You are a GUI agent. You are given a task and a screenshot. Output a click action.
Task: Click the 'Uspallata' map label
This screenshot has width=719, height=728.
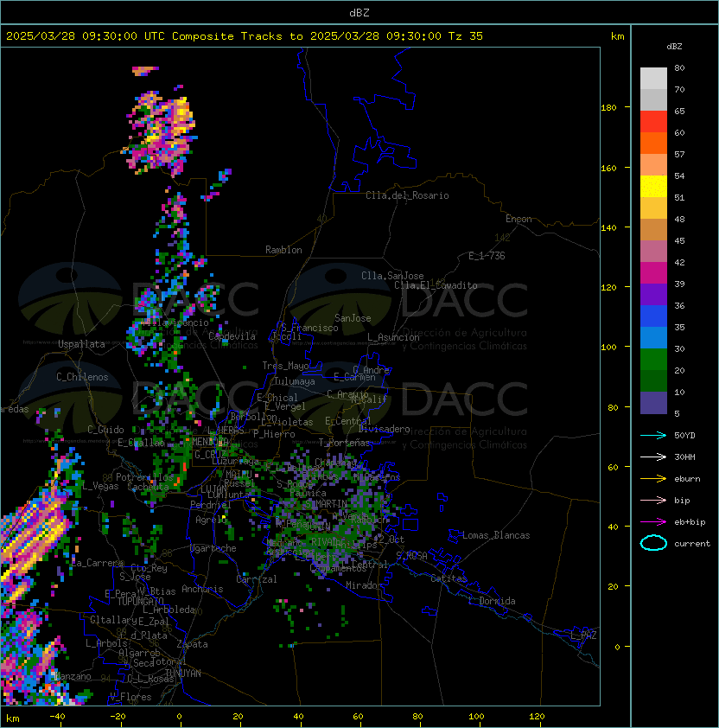coord(81,344)
